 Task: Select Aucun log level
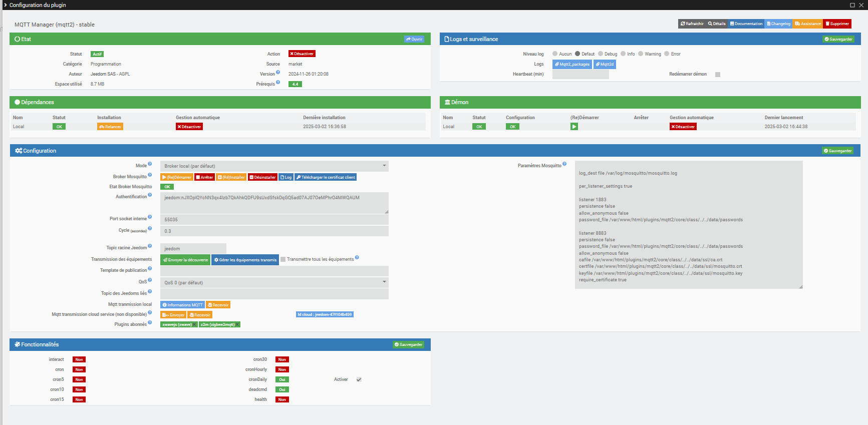[555, 54]
